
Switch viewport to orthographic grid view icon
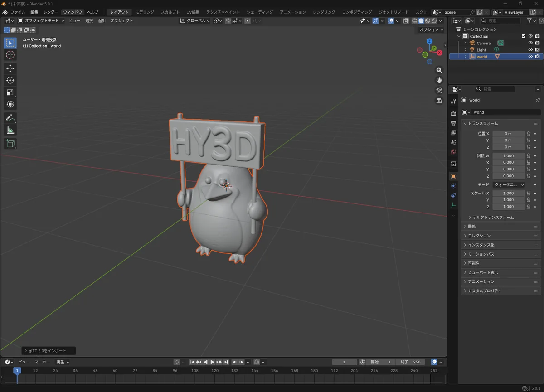coord(439,101)
